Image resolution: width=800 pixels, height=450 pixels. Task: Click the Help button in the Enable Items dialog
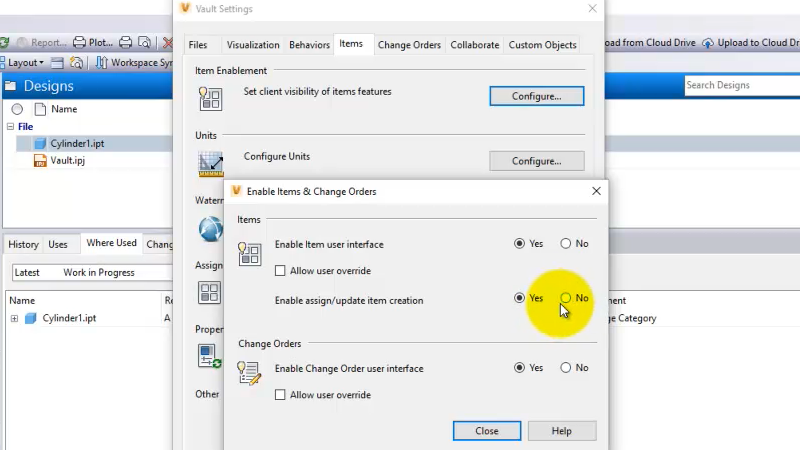click(562, 431)
